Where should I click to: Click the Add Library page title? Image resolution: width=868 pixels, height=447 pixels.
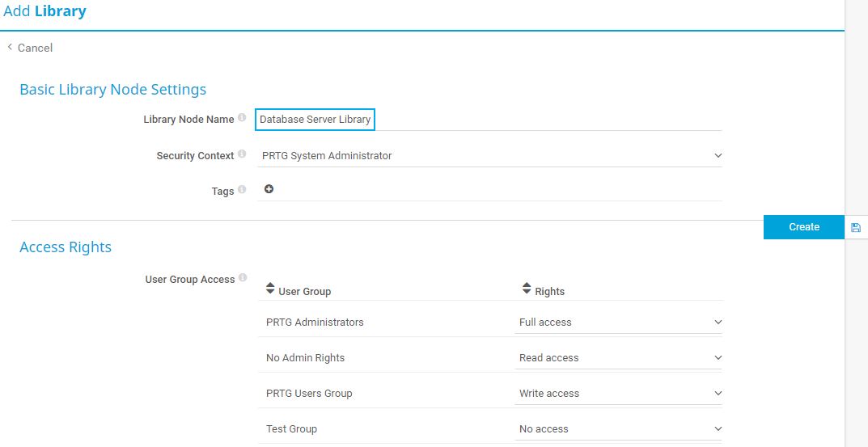tap(44, 12)
